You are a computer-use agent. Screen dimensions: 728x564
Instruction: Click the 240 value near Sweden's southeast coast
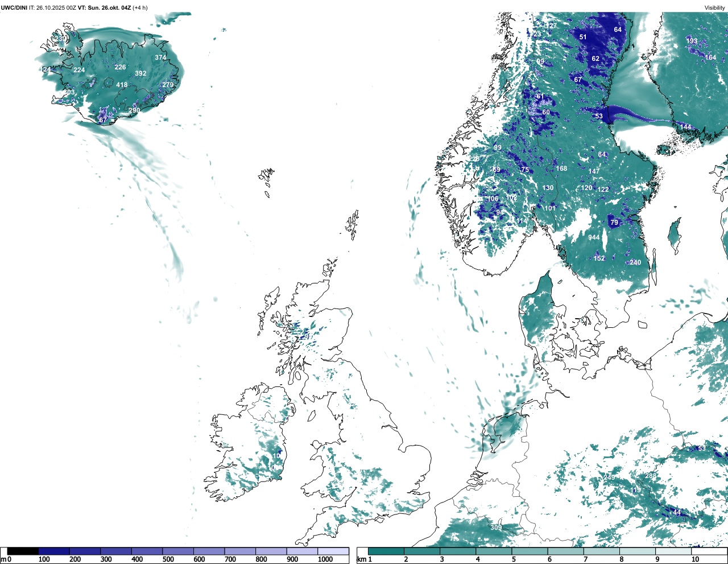point(635,262)
